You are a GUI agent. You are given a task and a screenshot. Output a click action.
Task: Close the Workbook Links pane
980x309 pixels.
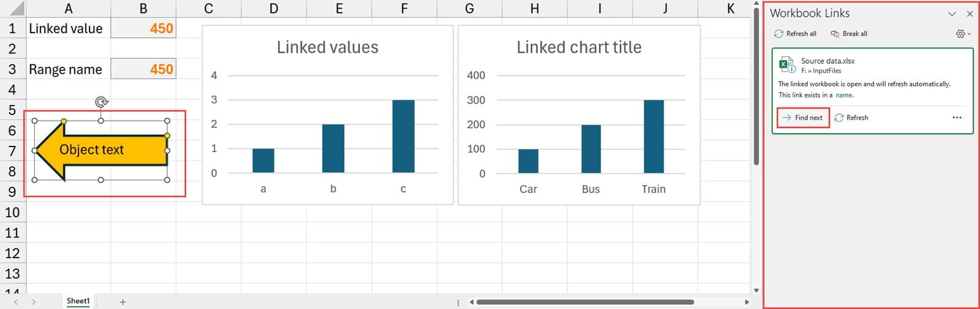(970, 13)
